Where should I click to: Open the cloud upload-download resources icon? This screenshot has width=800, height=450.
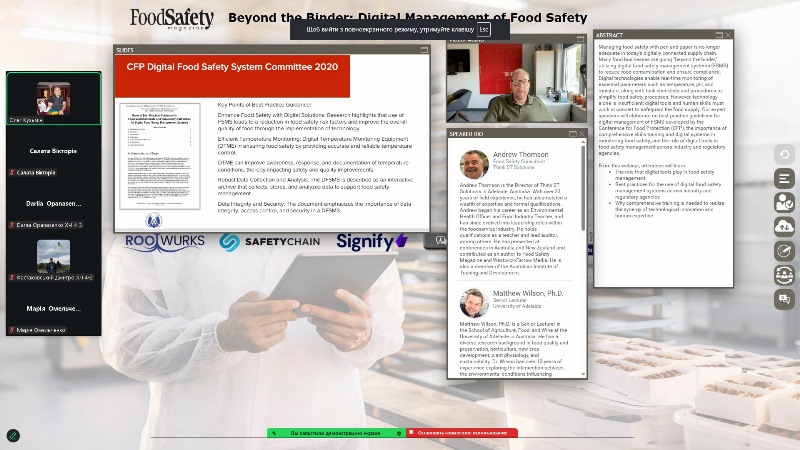(784, 227)
